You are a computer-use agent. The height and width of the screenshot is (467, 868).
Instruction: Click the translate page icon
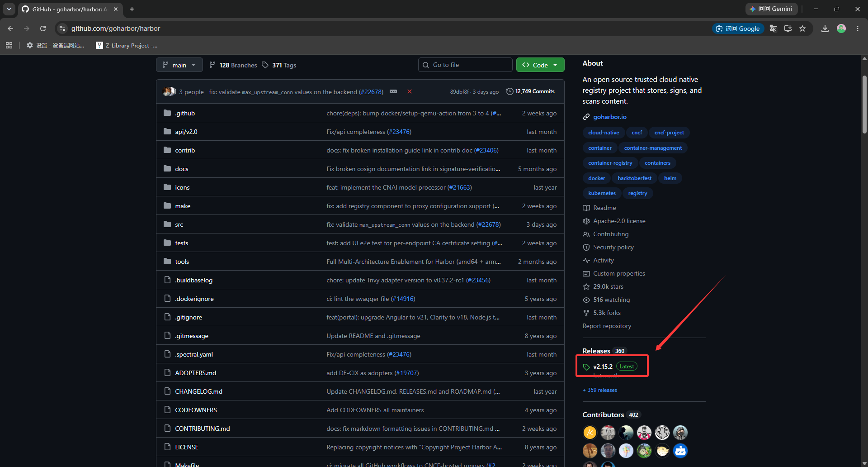pos(774,29)
